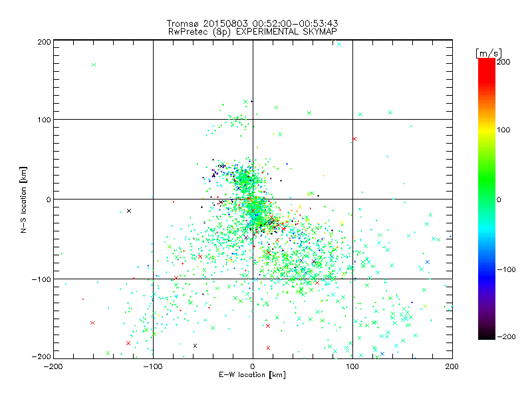Click the cyan X marker at the plot's top border
Screen dimensions: 532x399
(x=339, y=45)
